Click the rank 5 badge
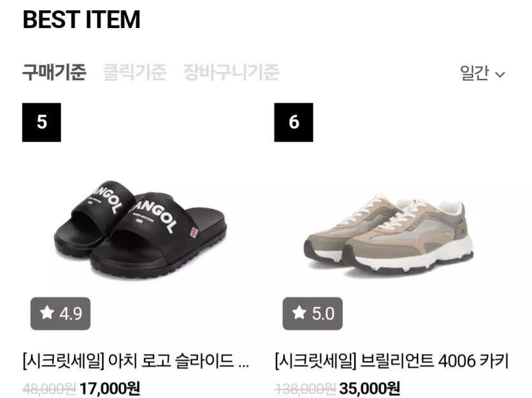Image resolution: width=532 pixels, height=398 pixels. (41, 122)
